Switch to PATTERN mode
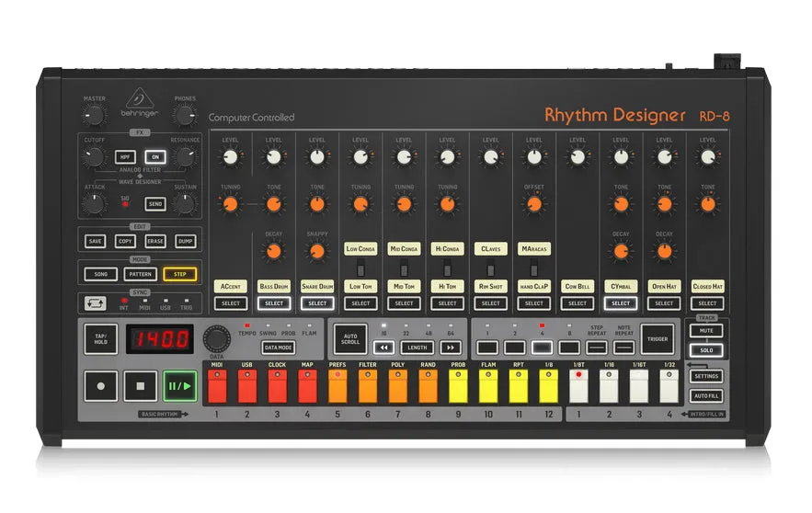The width and height of the screenshot is (812, 513). tap(141, 274)
